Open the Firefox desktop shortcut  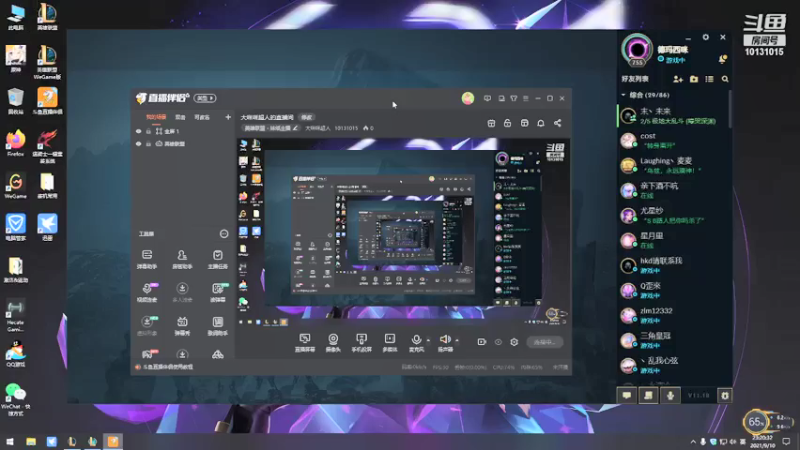pos(15,143)
